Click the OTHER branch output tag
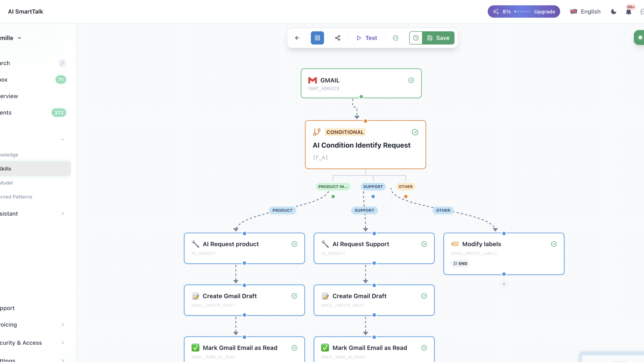This screenshot has width=644, height=362. (x=406, y=187)
